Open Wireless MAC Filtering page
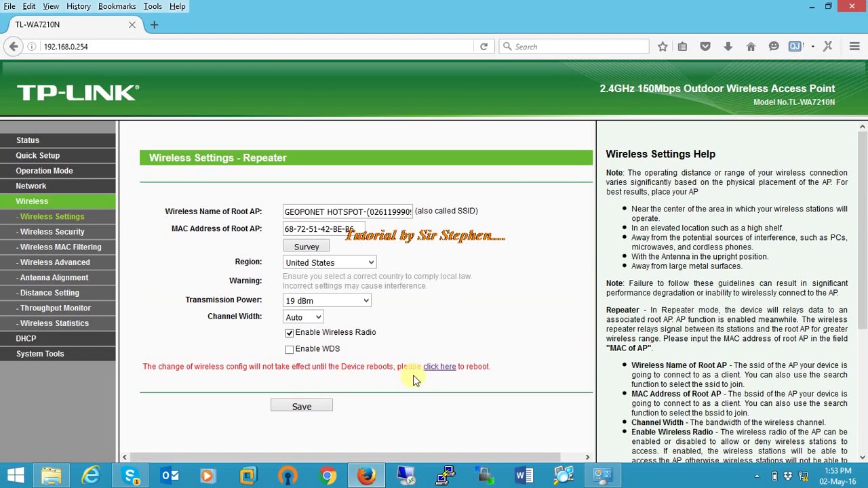 pos(58,247)
